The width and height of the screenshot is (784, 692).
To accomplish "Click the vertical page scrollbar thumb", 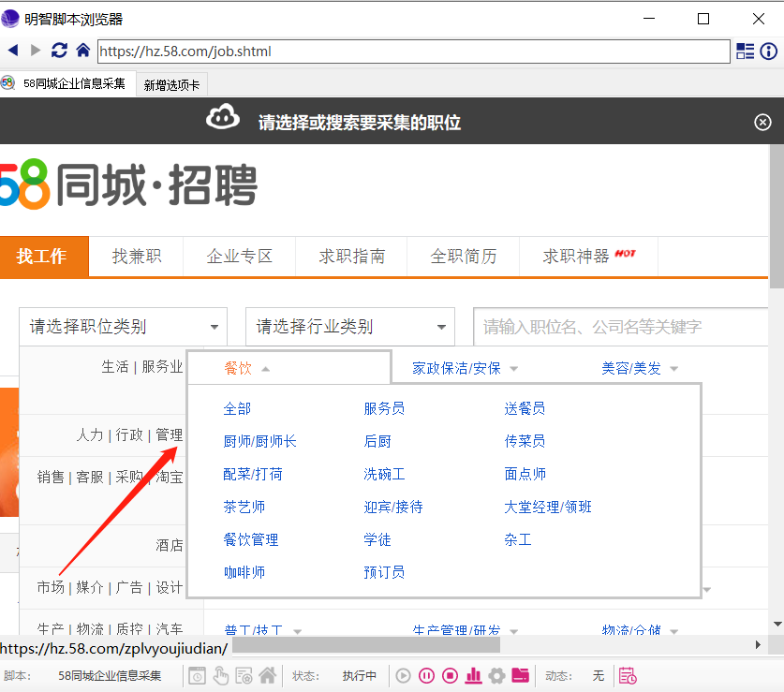I will tap(777, 216).
